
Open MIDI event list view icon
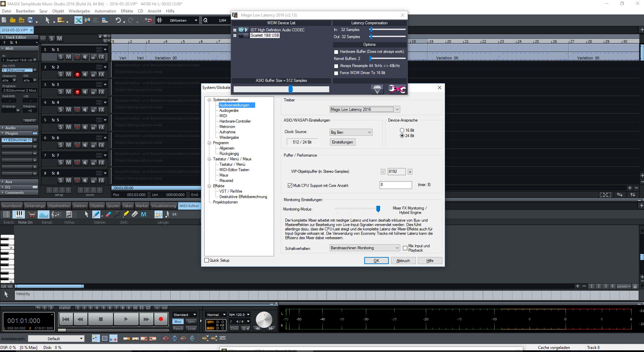tap(6, 214)
